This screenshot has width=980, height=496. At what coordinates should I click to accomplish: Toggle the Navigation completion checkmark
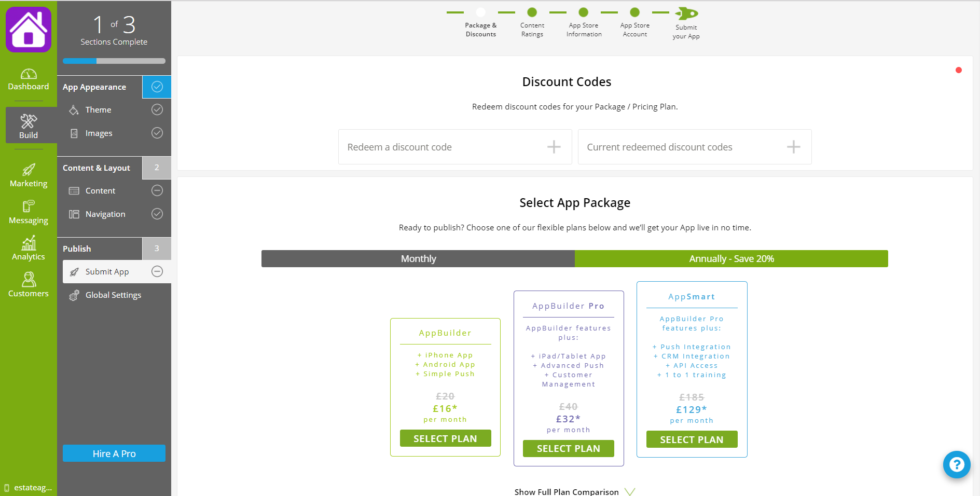click(x=157, y=214)
